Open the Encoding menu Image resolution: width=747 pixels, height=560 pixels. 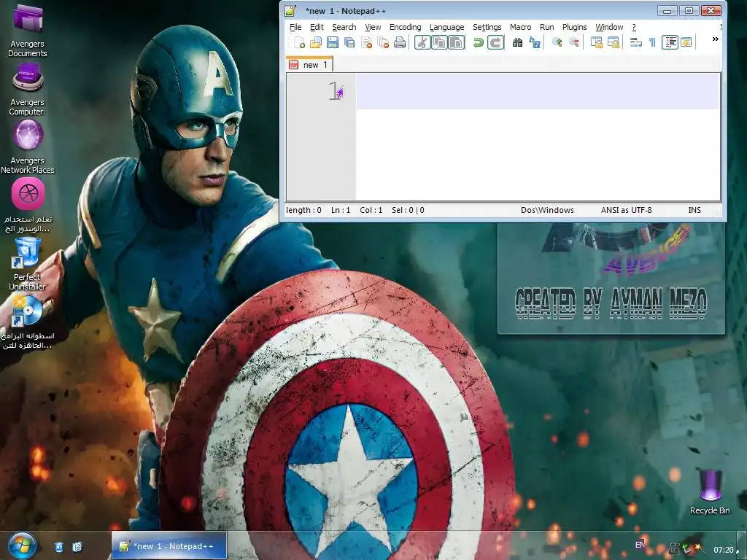pyautogui.click(x=405, y=27)
